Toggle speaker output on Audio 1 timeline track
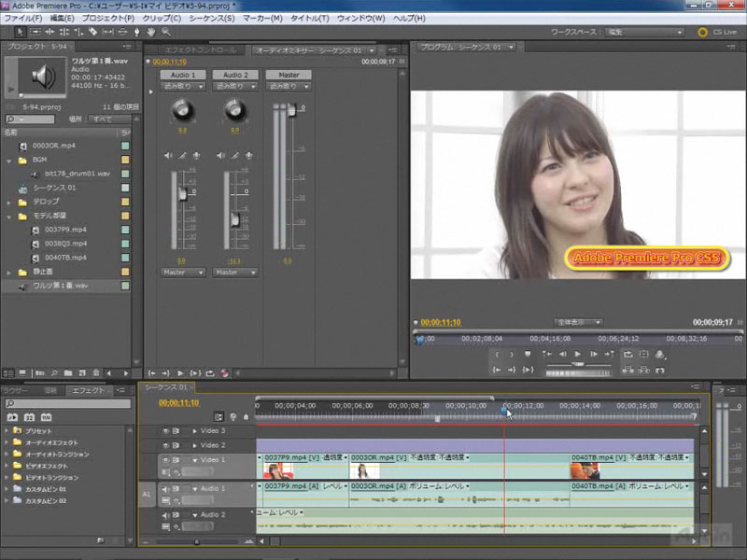Screen dimensions: 747x560 pos(166,488)
